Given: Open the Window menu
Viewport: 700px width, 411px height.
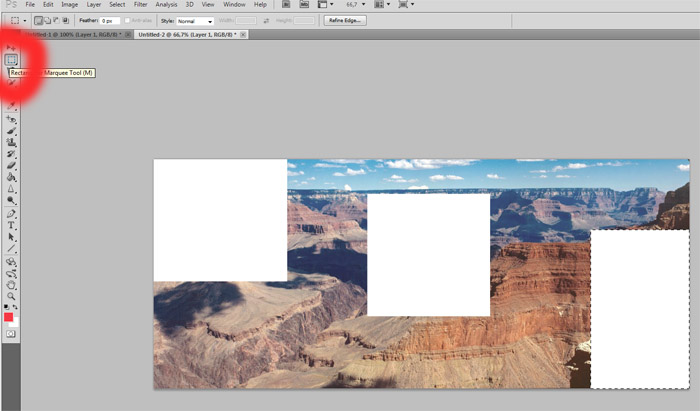Looking at the screenshot, I should (x=234, y=4).
